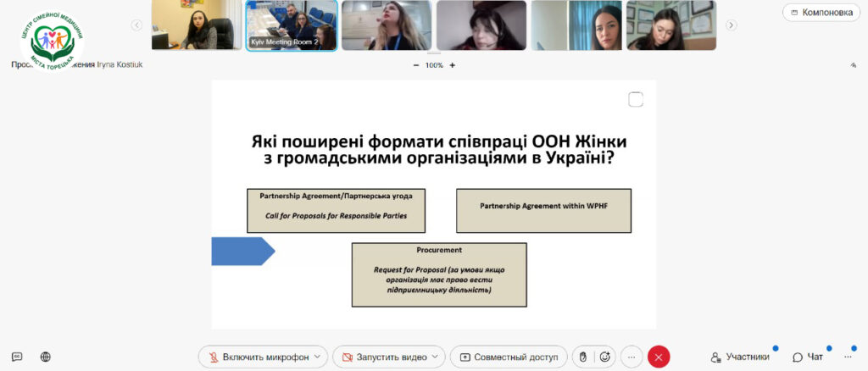
Task: Zoom in shared content with plus
Action: tap(453, 65)
